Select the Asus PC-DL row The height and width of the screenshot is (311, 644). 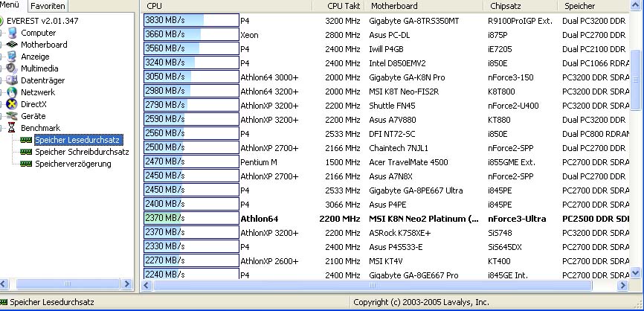click(x=386, y=35)
